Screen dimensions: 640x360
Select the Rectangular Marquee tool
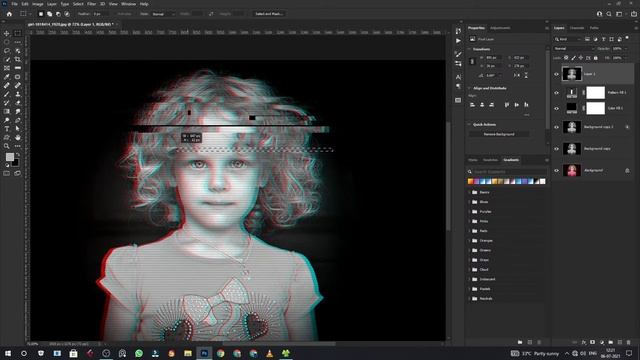click(18, 33)
